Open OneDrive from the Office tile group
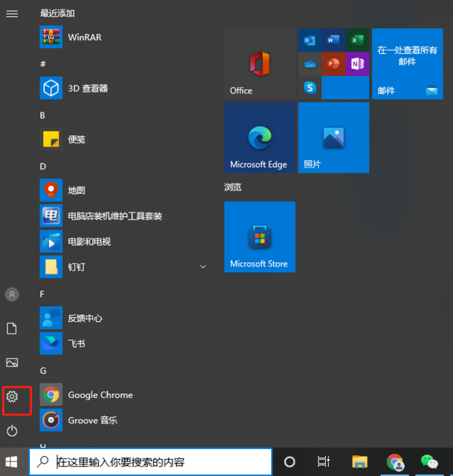The height and width of the screenshot is (476, 453). [x=310, y=64]
